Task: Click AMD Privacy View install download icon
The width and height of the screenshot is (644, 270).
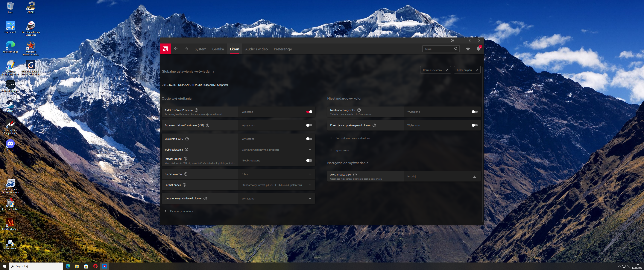Action: pyautogui.click(x=475, y=176)
